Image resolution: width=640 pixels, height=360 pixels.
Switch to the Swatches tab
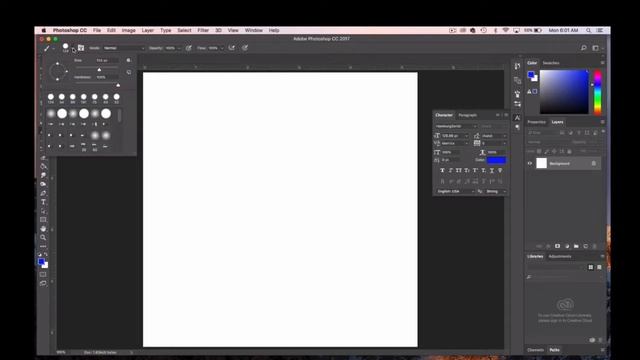(x=551, y=63)
